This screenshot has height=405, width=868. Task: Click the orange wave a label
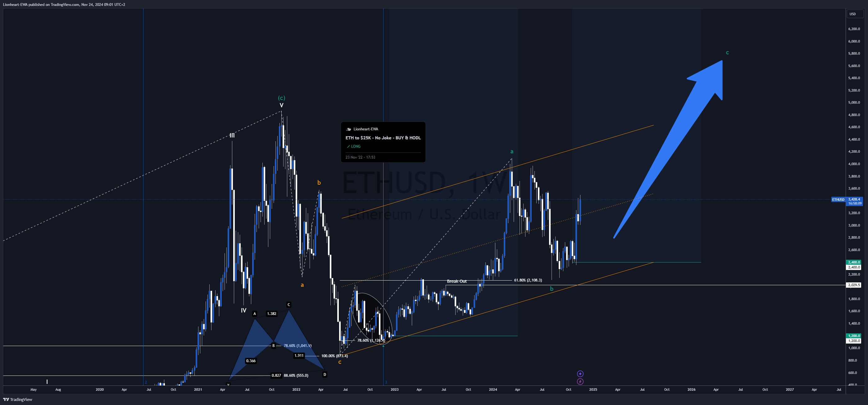click(302, 285)
